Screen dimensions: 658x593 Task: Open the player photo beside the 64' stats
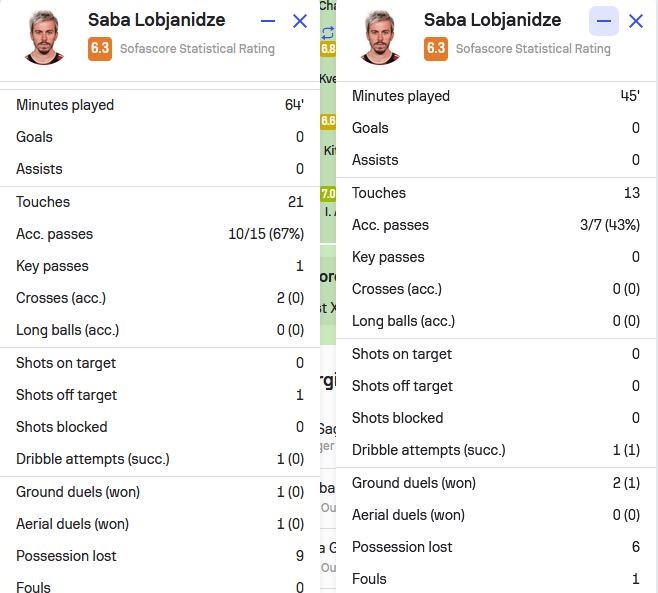[44, 37]
